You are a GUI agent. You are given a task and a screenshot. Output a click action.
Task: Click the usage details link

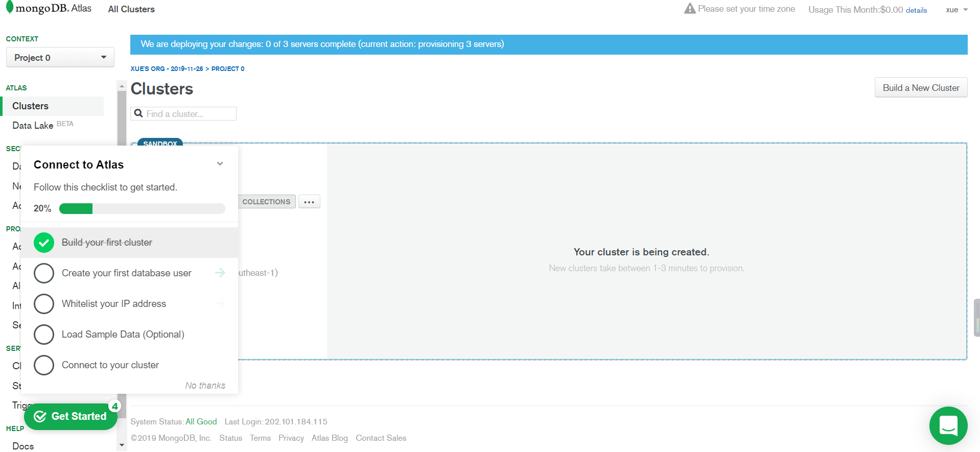click(916, 10)
